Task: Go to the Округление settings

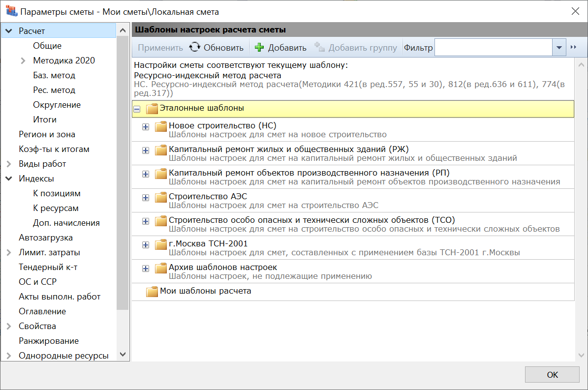Action: (x=57, y=105)
